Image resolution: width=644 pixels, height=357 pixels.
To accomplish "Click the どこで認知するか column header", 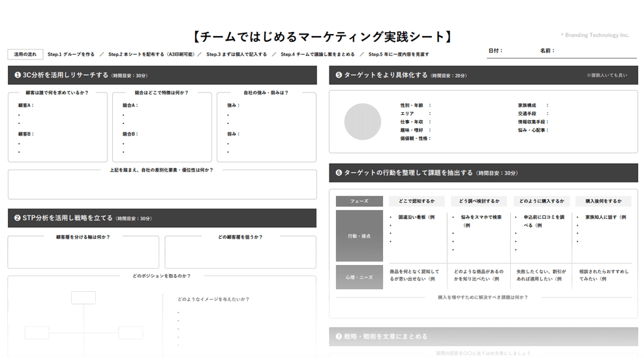I will point(416,201).
